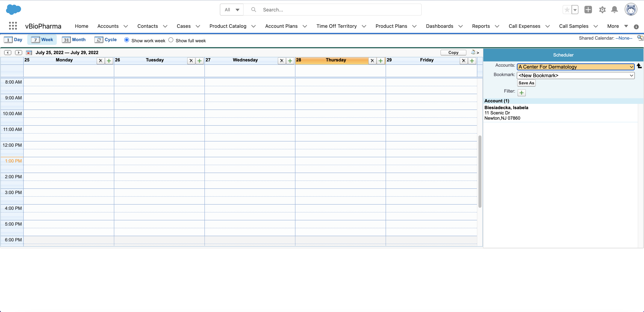This screenshot has width=644, height=312.
Task: Expand the Product Catalog nav chevron
Action: tap(254, 26)
